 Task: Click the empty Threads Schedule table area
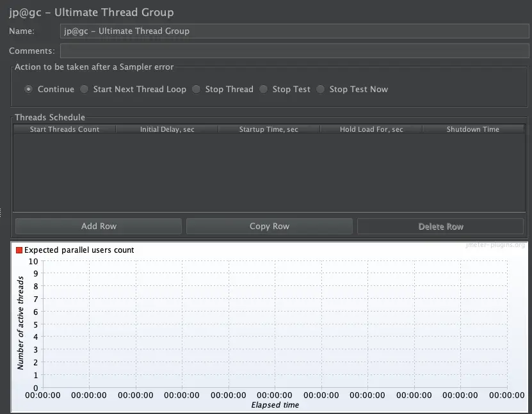coord(269,173)
